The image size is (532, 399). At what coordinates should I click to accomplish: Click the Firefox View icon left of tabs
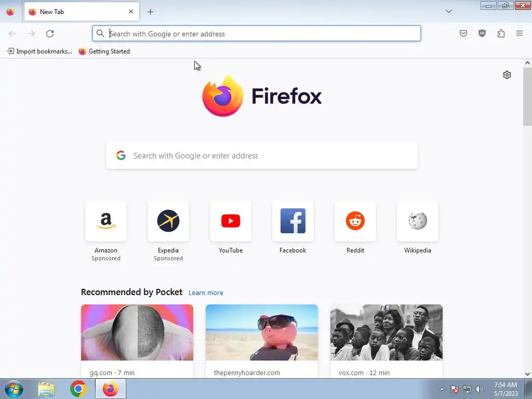pos(10,11)
